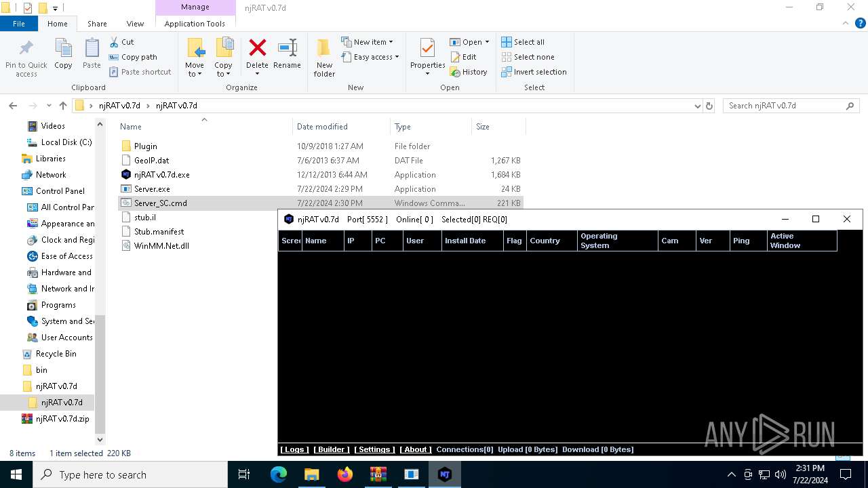Open the njRAT Settings link
This screenshot has height=488, width=868.
point(374,449)
